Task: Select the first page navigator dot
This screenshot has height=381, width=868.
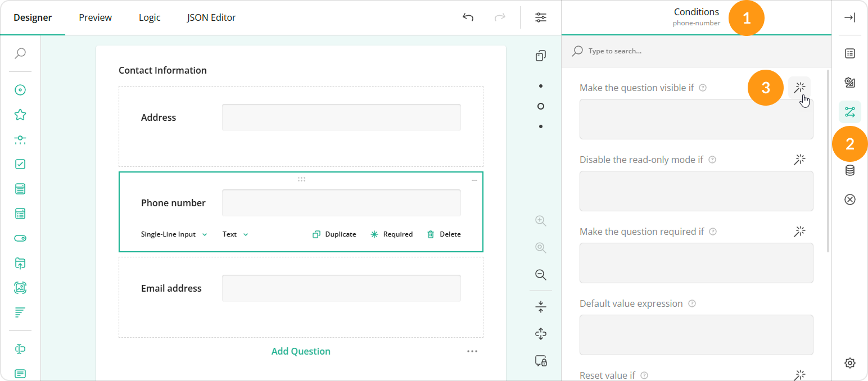Action: 540,85
